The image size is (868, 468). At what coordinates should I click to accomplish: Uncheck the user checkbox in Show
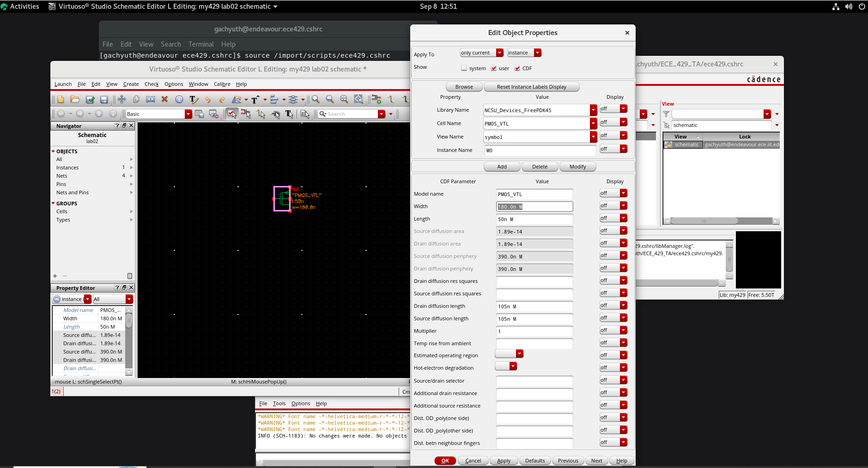(x=494, y=68)
